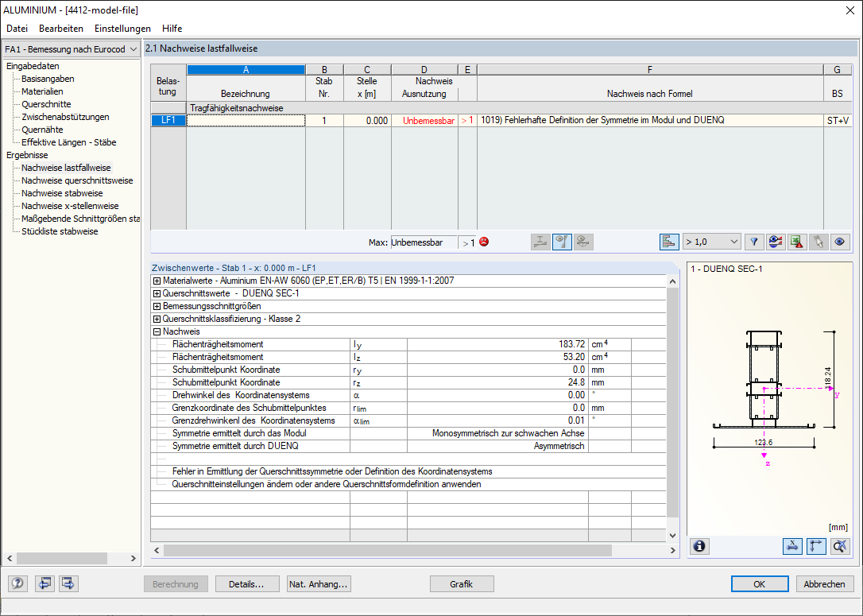Click column header A of the results table
Viewport: 863px width, 616px height.
point(246,69)
